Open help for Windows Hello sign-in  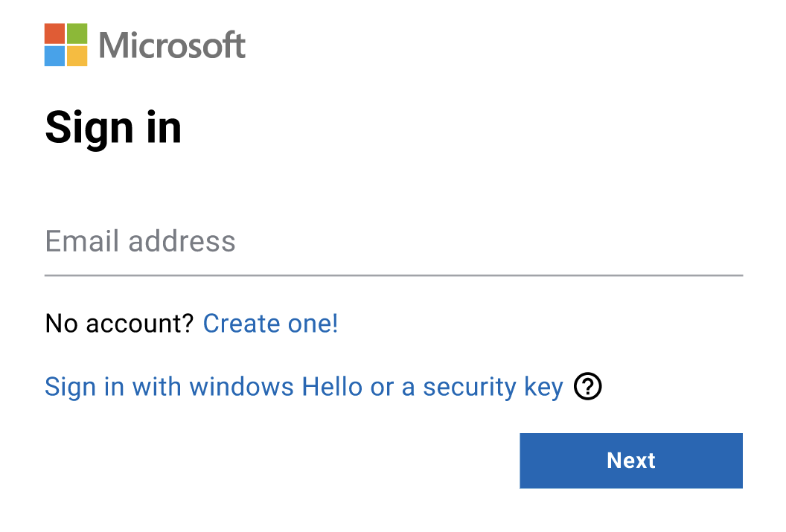point(587,386)
